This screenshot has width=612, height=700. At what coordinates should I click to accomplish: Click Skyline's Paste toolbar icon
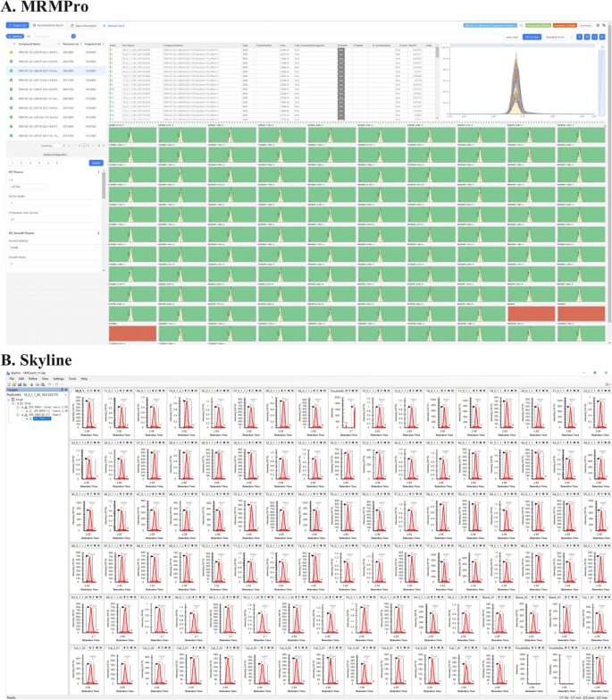42,384
